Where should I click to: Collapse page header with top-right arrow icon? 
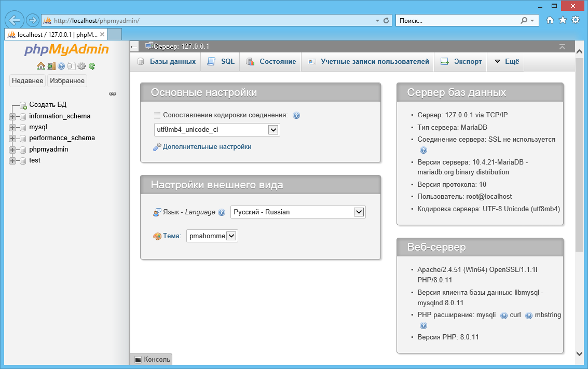point(562,47)
